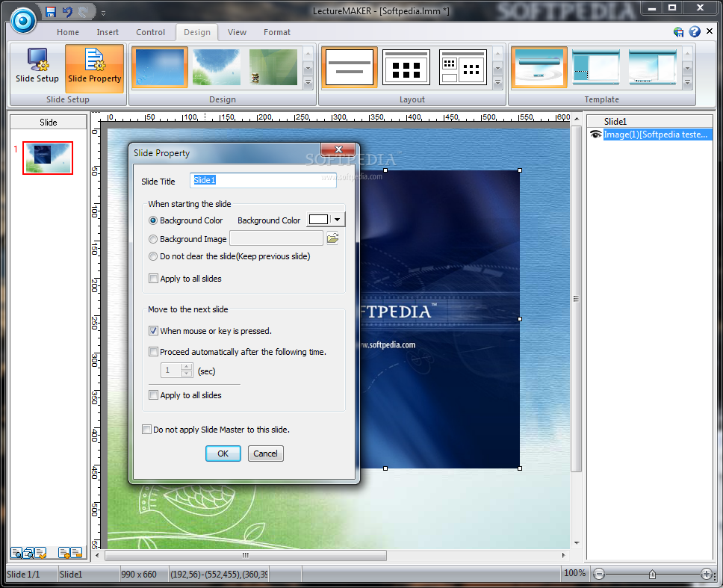Open the Background Color dropdown arrow
This screenshot has width=723, height=588.
pyautogui.click(x=338, y=220)
